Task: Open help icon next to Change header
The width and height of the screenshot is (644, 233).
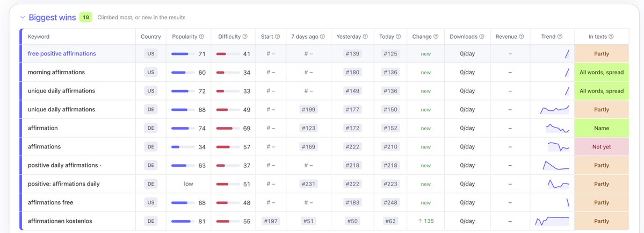Action: [x=436, y=37]
